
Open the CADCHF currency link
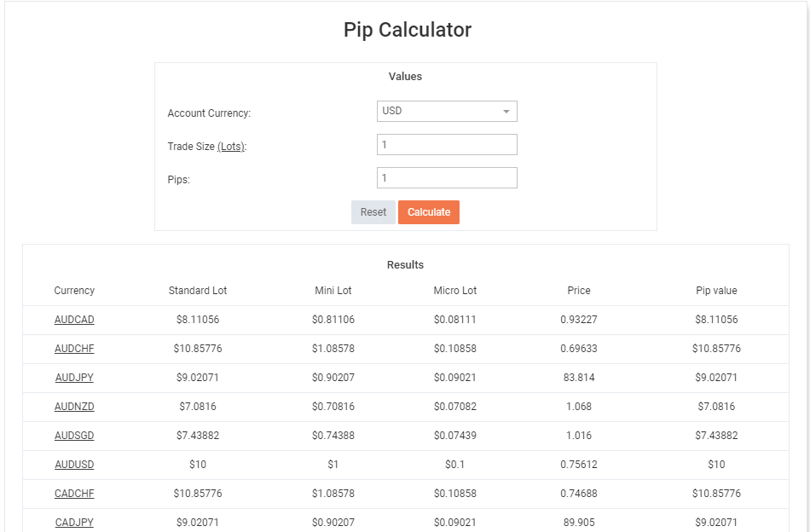click(x=74, y=494)
